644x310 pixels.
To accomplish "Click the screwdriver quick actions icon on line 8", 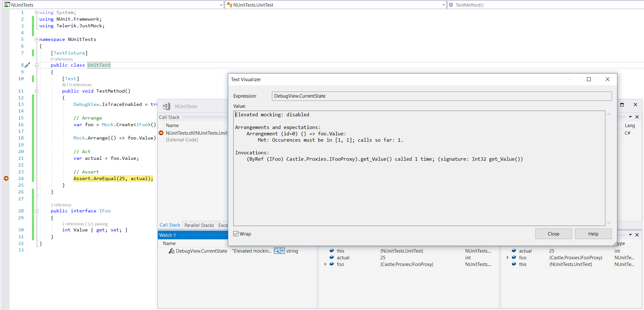I will pos(28,65).
